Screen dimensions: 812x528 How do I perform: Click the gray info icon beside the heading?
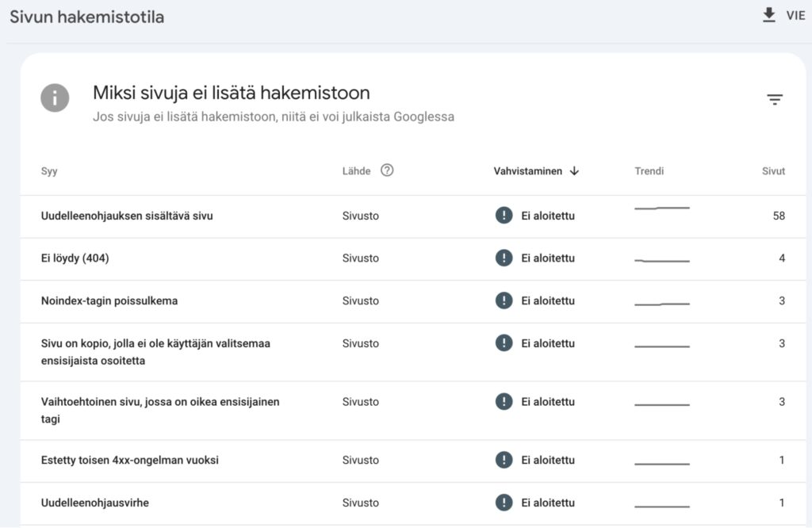(x=55, y=98)
